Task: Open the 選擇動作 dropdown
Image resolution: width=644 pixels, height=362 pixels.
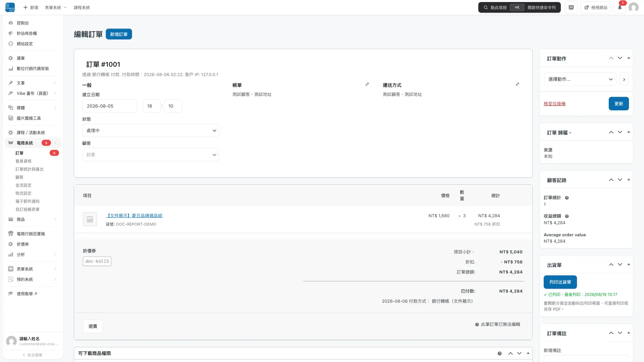Action: (580, 79)
